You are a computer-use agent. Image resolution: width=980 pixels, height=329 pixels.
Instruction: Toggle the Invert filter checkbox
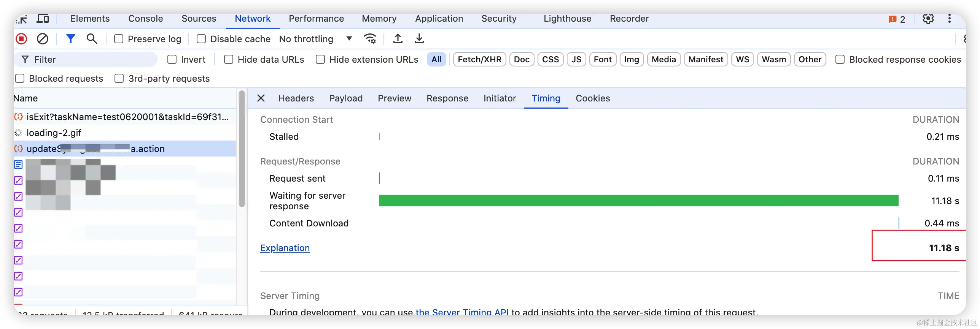click(172, 60)
